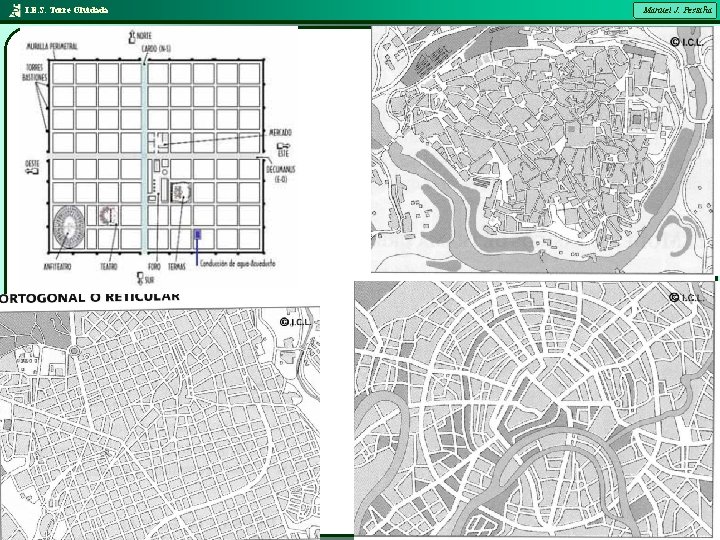Click the I.C.L. copyright on radiocentric map
The image size is (720, 540).
pos(686,298)
